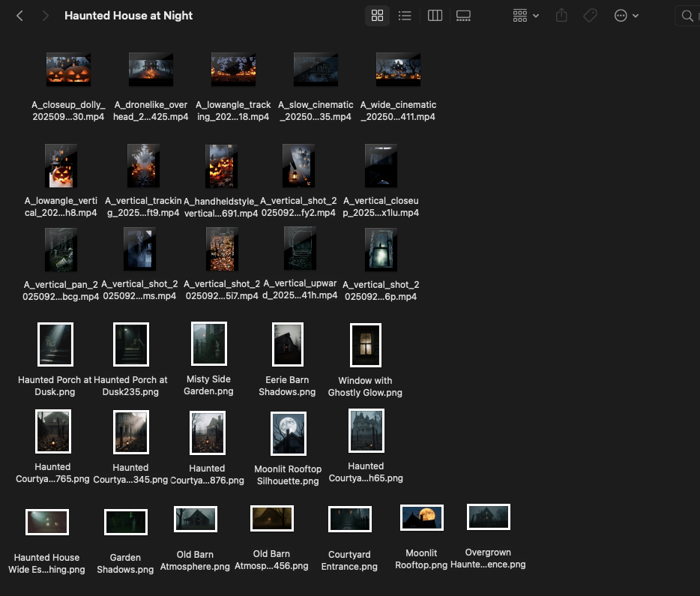This screenshot has height=596, width=700.
Task: Select the Moonlit Rooftop Silhouette.png thumbnail
Action: point(288,433)
